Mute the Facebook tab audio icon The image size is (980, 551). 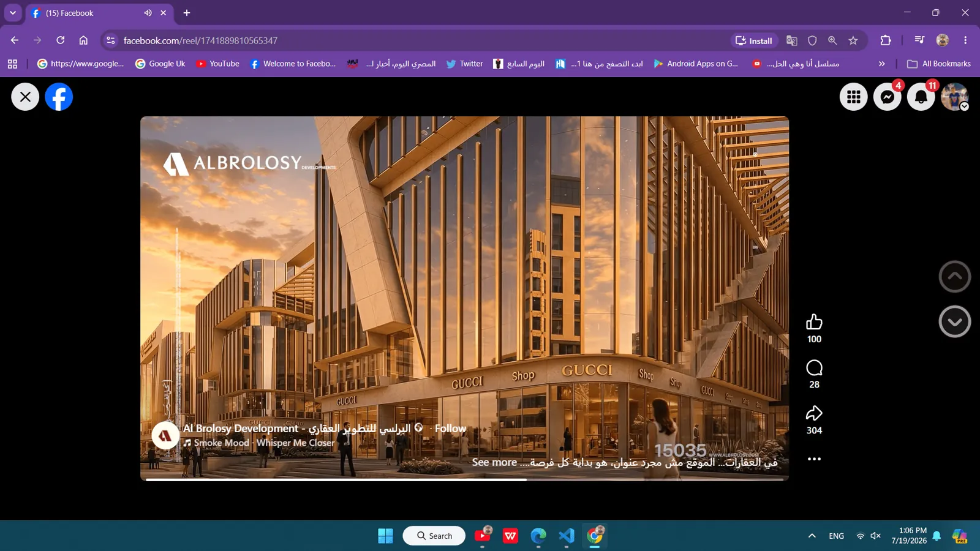click(148, 13)
